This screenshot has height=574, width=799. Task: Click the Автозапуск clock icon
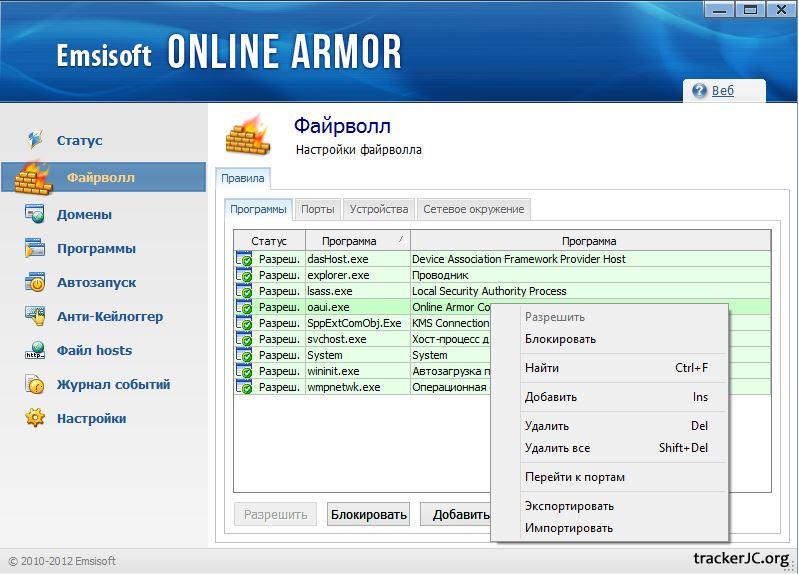click(x=35, y=282)
